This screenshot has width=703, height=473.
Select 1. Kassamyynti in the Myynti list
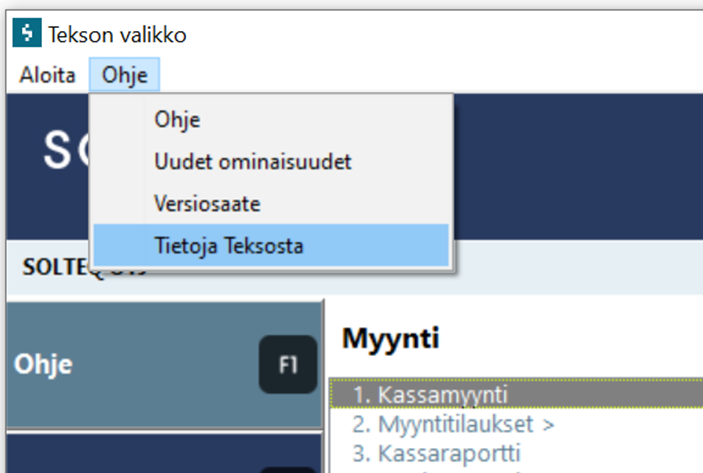(430, 395)
